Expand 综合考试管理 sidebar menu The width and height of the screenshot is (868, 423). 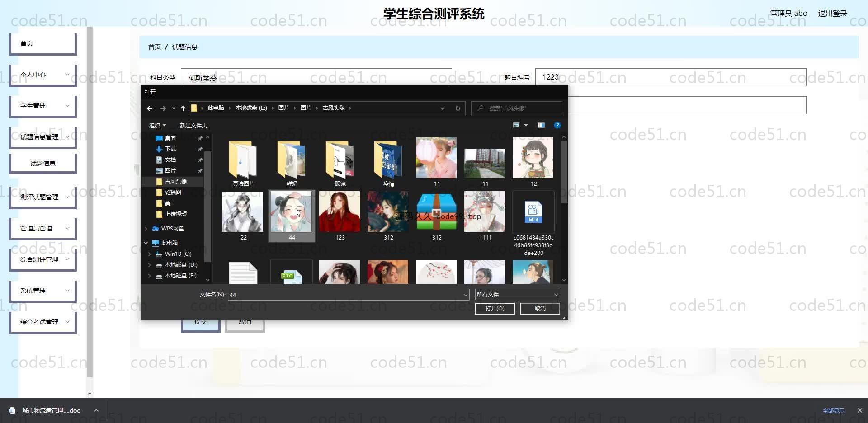pos(42,322)
